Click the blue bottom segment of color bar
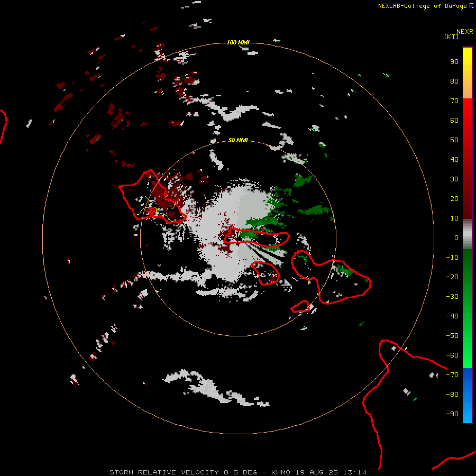476x476 pixels. (x=467, y=395)
